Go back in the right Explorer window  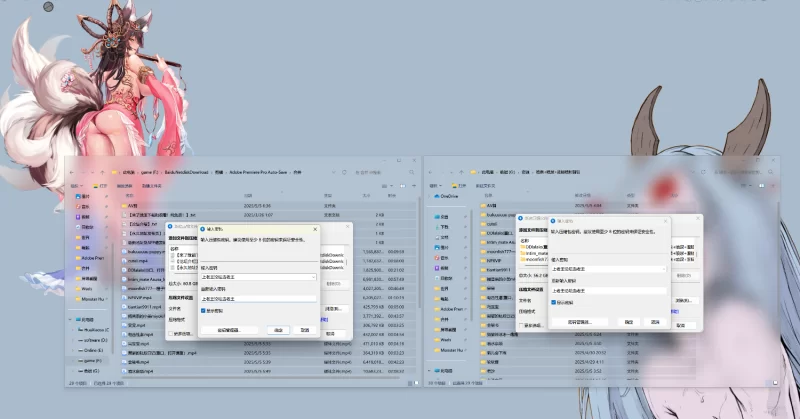431,172
